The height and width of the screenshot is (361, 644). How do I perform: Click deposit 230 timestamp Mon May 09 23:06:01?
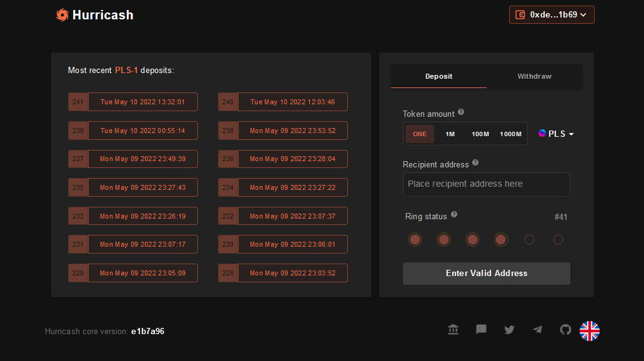tap(293, 244)
